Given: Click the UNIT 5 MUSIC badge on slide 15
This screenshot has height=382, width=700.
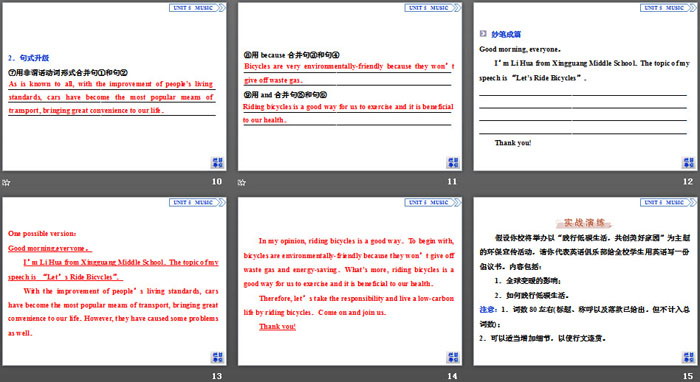Looking at the screenshot, I should tap(668, 202).
